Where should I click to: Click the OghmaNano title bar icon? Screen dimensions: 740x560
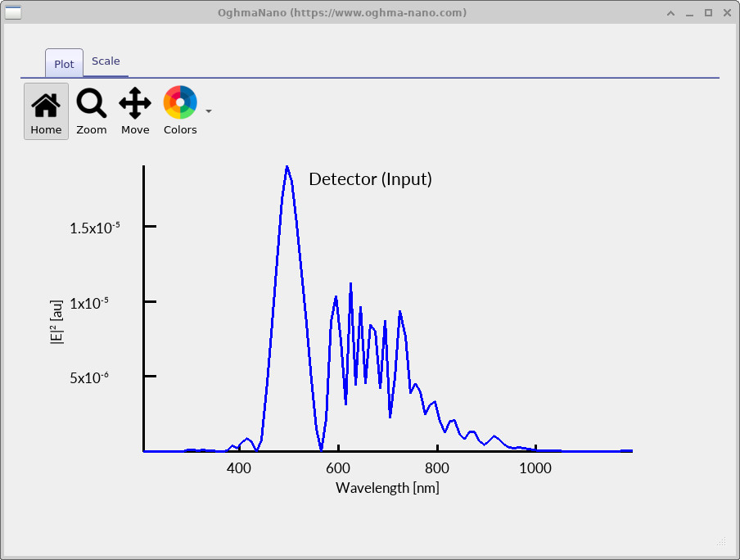[x=11, y=12]
